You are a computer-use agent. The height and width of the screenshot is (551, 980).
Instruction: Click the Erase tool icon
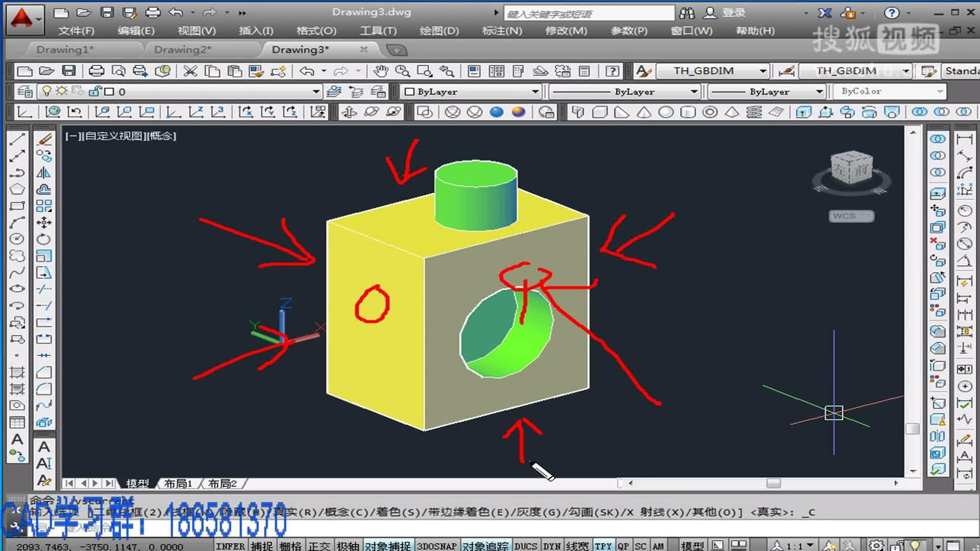[44, 139]
